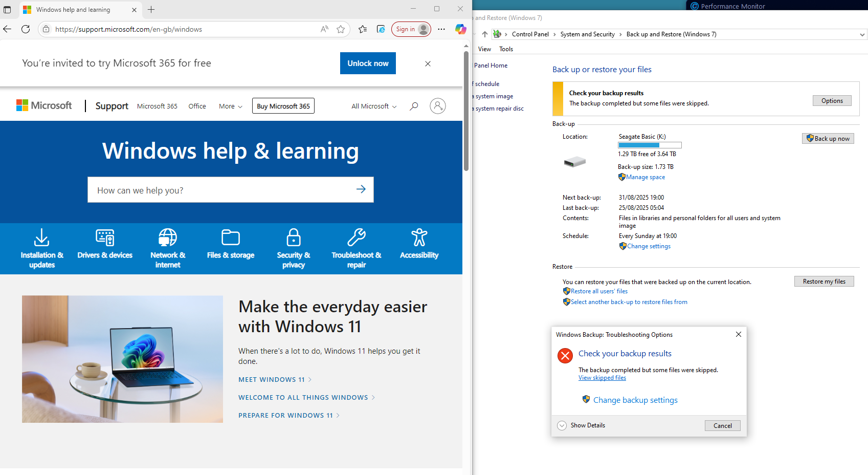Go back using the browser back arrow
The image size is (868, 475).
coord(7,29)
